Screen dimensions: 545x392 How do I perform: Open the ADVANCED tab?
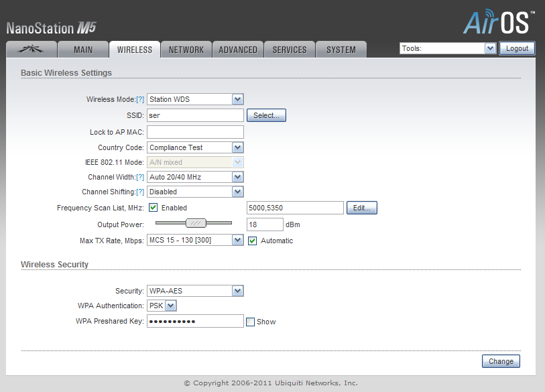(238, 50)
